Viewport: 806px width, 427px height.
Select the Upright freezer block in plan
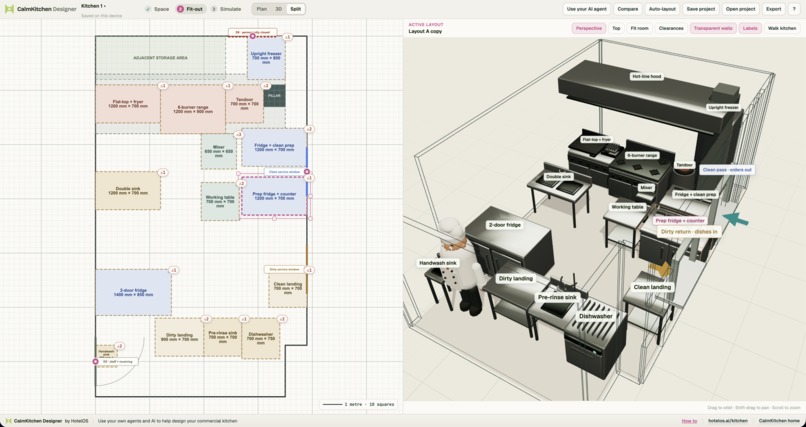pyautogui.click(x=266, y=58)
